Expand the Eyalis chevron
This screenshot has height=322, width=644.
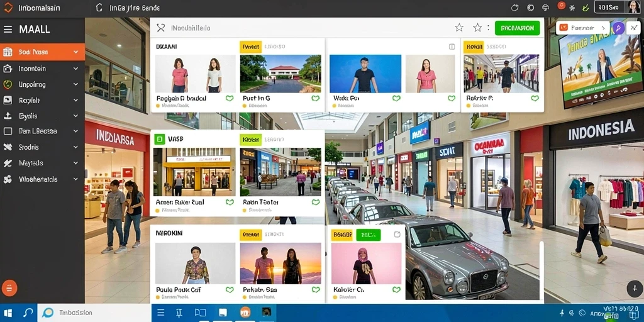click(x=75, y=116)
